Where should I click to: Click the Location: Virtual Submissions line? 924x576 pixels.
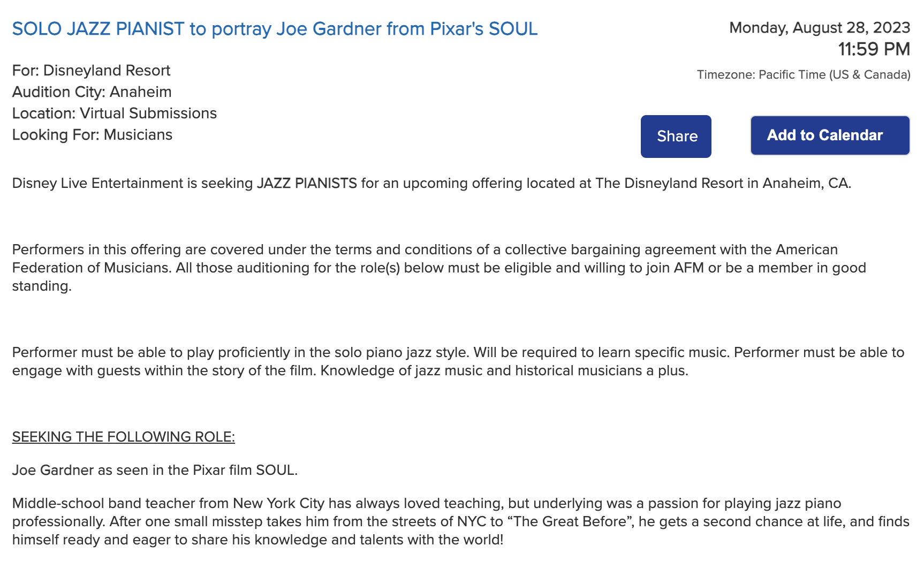[114, 113]
